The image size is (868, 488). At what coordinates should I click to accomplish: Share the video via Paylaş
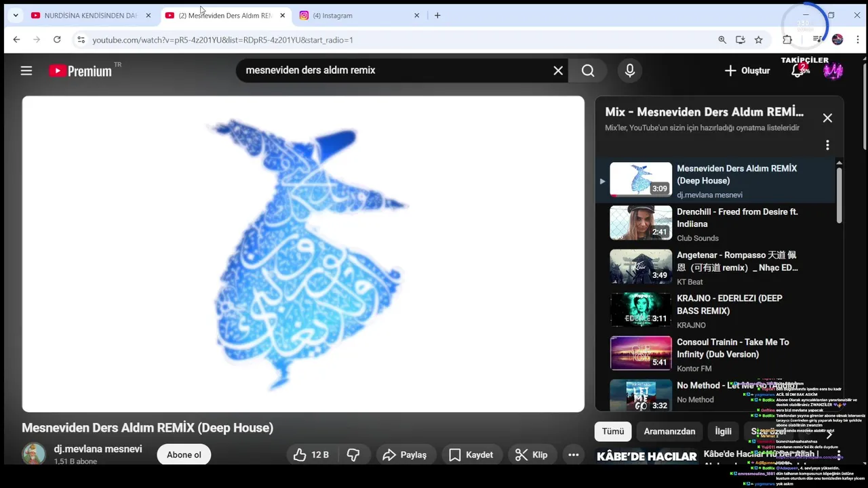coord(405,455)
